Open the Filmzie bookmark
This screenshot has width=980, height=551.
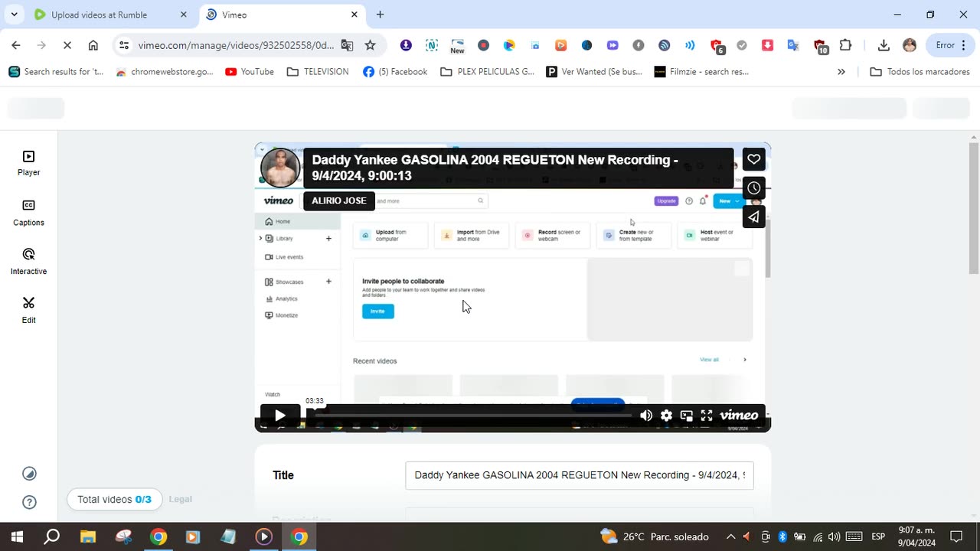(701, 72)
